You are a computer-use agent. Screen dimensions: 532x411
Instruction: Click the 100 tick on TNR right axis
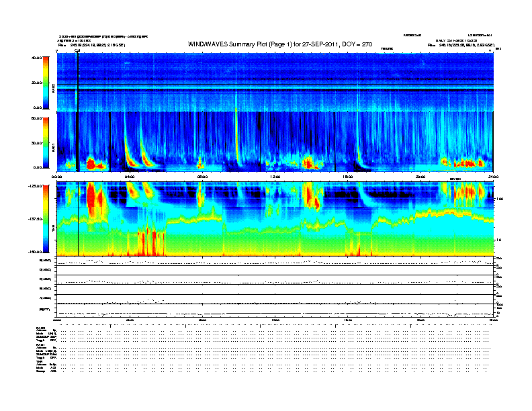point(500,199)
